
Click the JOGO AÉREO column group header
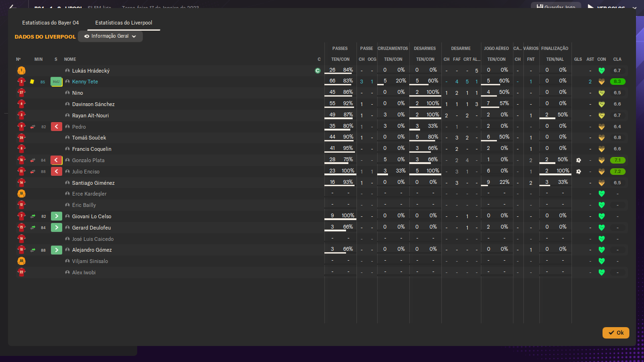point(496,49)
